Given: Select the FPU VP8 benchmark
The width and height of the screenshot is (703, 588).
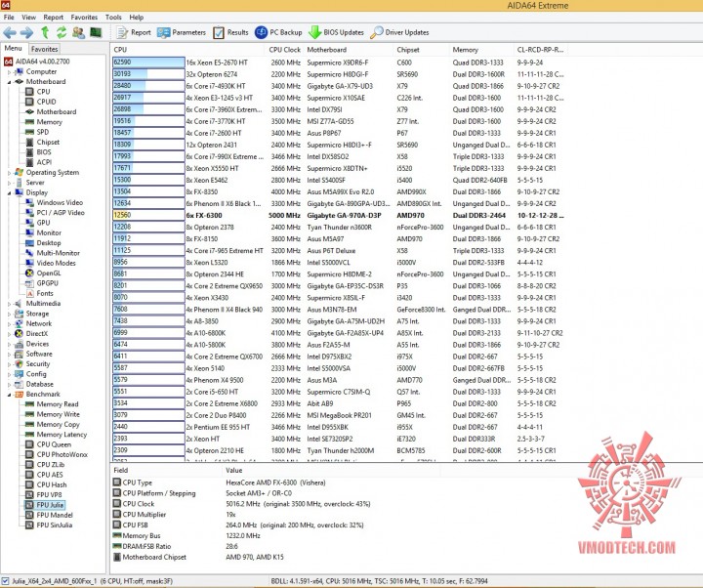Looking at the screenshot, I should 50,495.
